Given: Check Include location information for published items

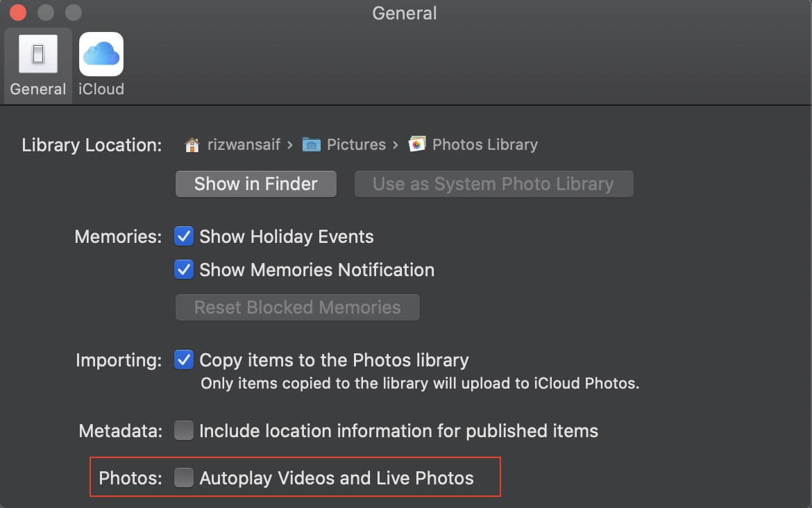Looking at the screenshot, I should [184, 431].
